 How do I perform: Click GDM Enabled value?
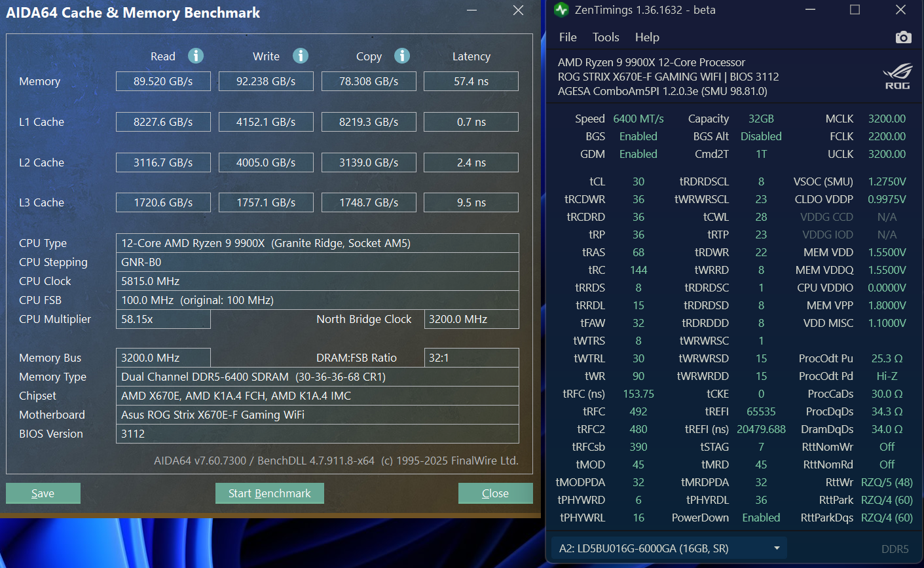point(638,154)
